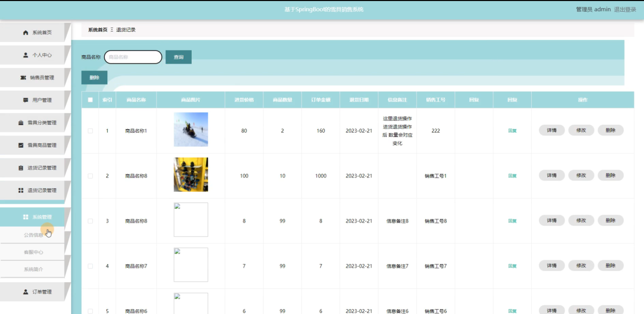Click 删除 for row 3
This screenshot has height=314, width=644.
pos(610,220)
